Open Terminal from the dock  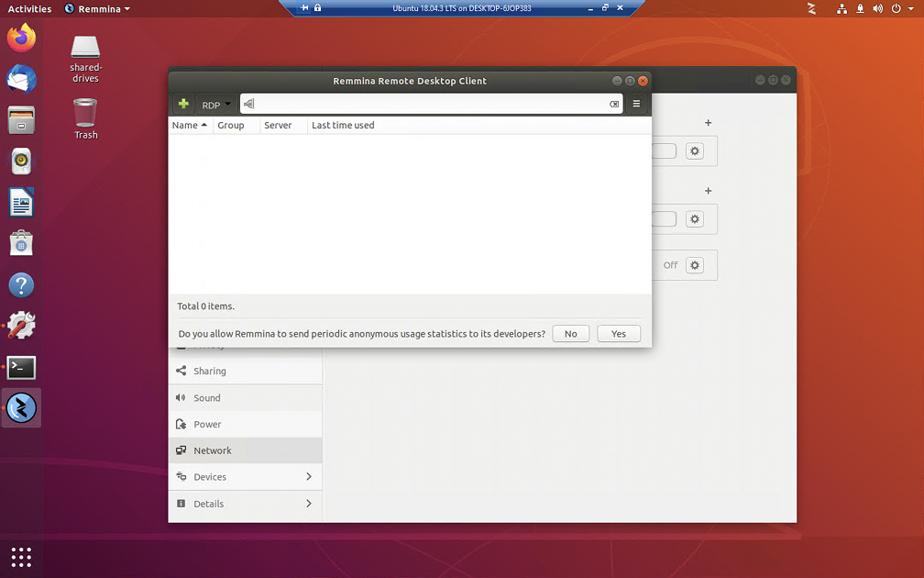(21, 367)
